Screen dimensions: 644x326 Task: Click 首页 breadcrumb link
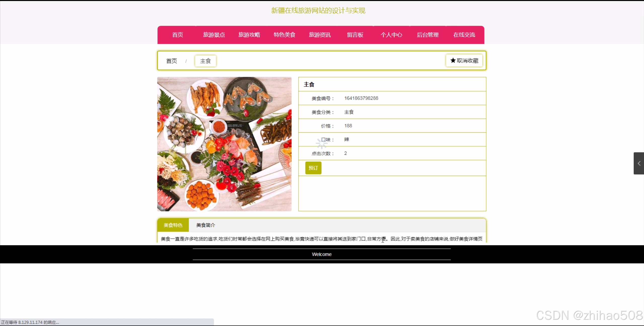pos(172,61)
